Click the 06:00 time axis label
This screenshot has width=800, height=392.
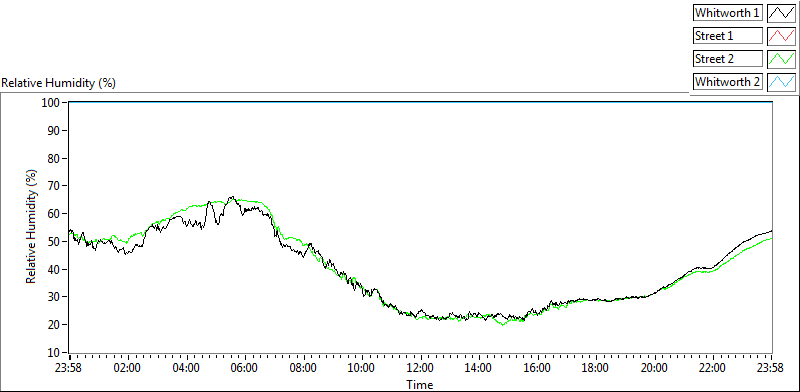pyautogui.click(x=245, y=368)
